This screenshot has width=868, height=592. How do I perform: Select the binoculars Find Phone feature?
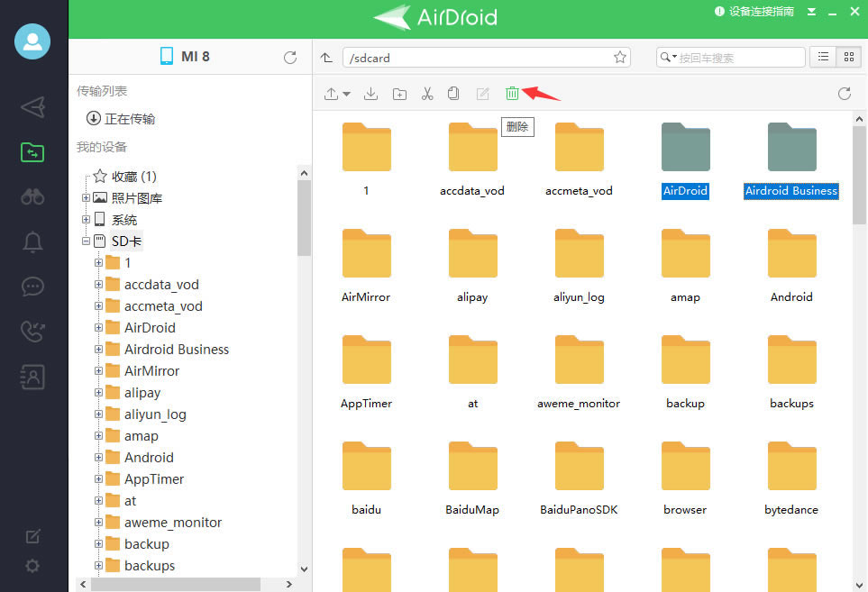pos(32,197)
